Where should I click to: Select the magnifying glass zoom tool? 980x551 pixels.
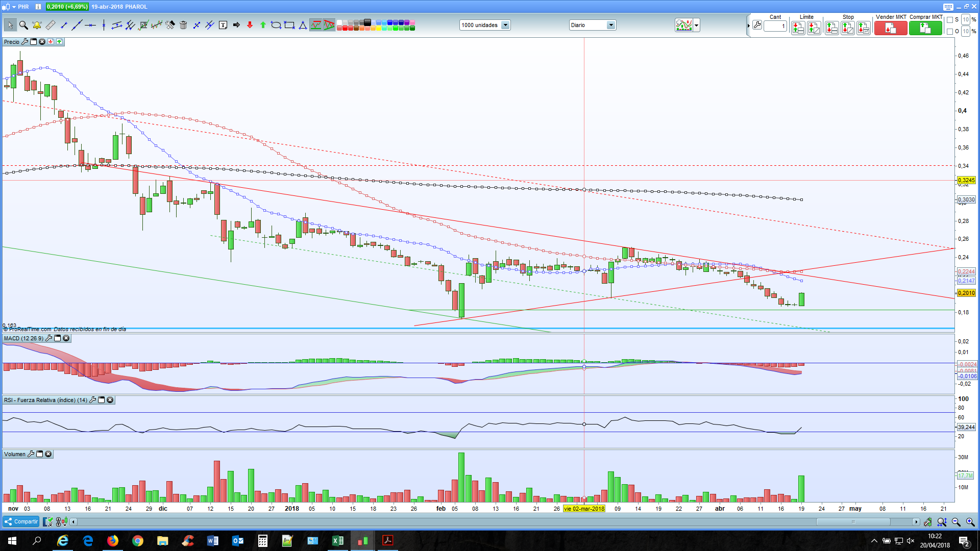coord(23,25)
